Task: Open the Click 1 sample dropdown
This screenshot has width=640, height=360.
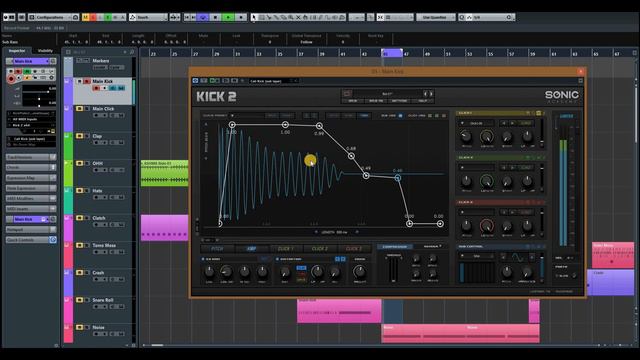Action: [x=477, y=123]
